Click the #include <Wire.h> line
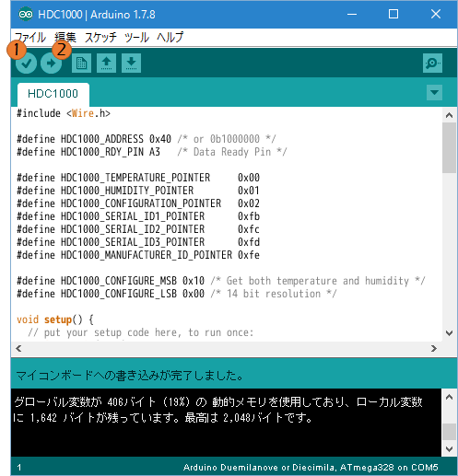 [x=64, y=113]
